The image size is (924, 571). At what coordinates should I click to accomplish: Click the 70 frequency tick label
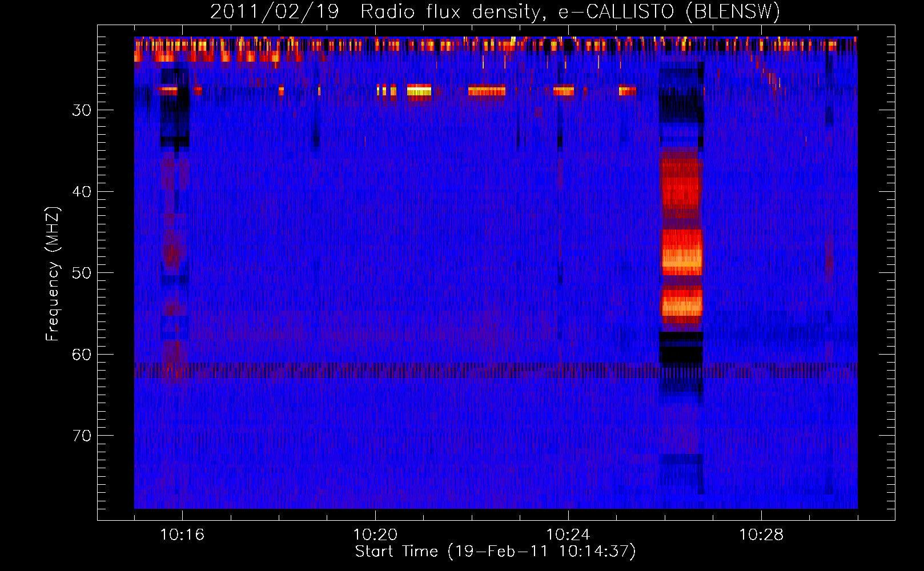pyautogui.click(x=82, y=435)
